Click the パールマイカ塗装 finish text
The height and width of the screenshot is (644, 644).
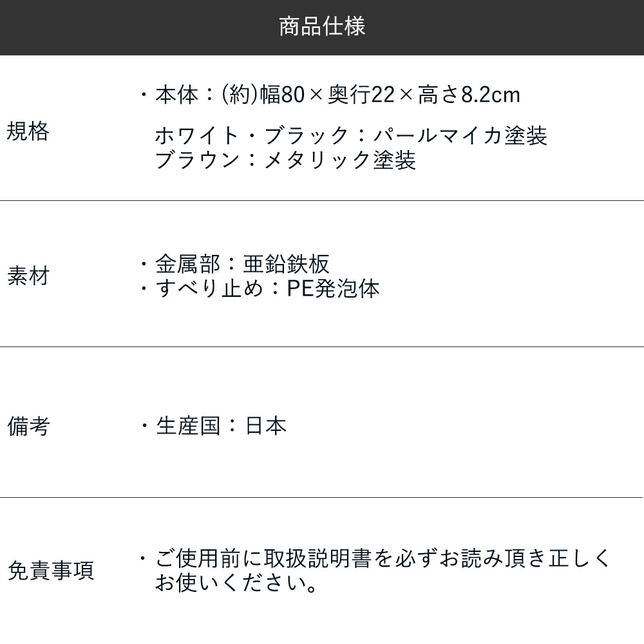pyautogui.click(x=461, y=136)
